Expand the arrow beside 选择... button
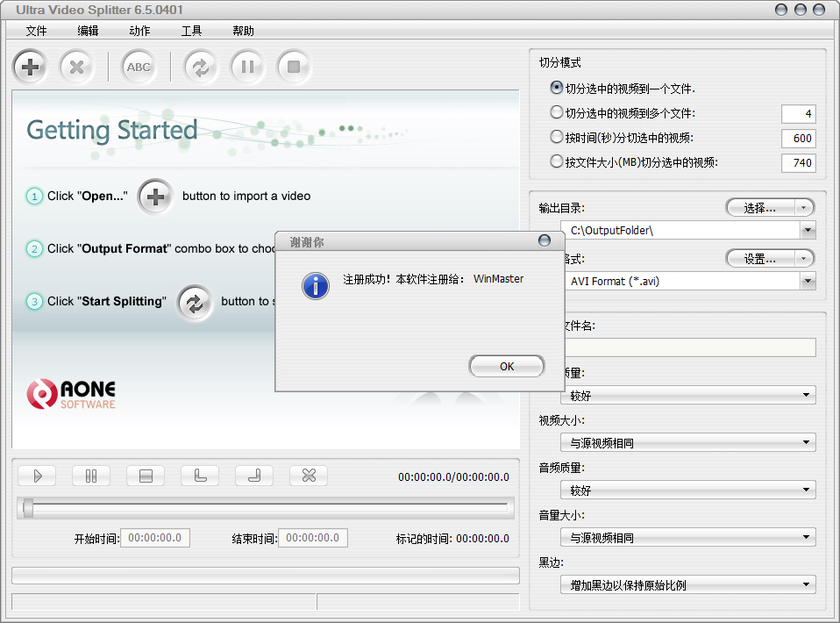The height and width of the screenshot is (623, 840). [803, 208]
